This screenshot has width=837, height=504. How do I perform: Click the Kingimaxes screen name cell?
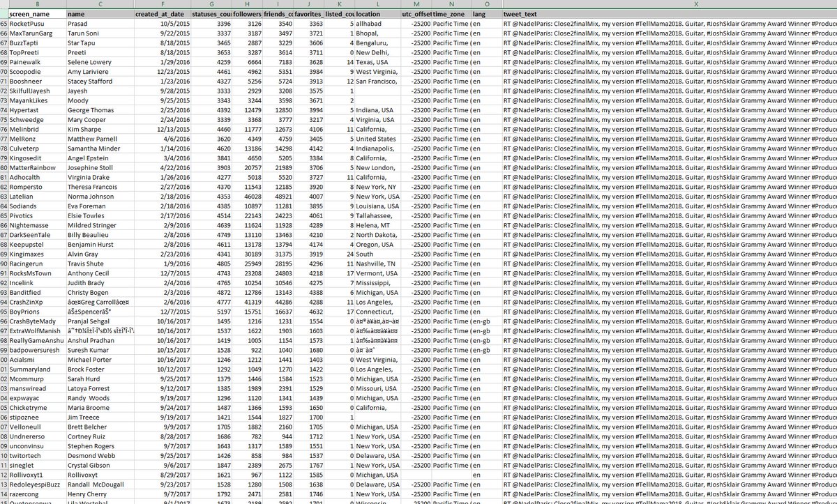click(37, 254)
